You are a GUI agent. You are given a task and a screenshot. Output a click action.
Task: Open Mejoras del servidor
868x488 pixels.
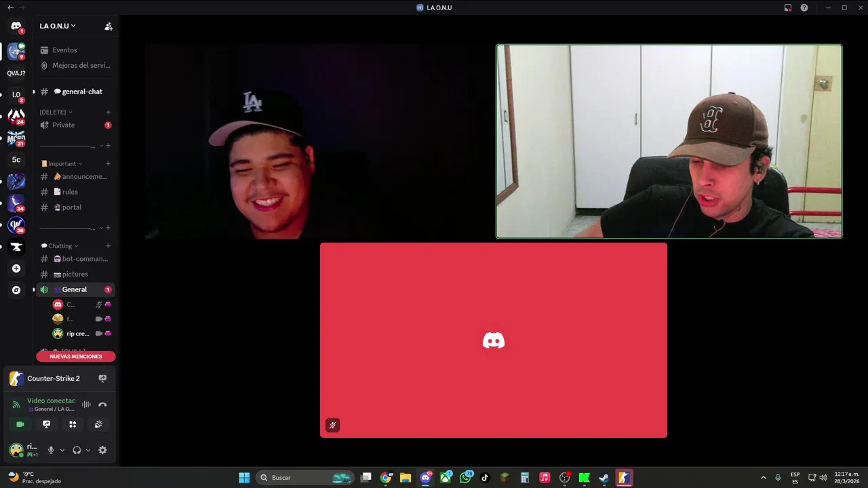point(75,66)
